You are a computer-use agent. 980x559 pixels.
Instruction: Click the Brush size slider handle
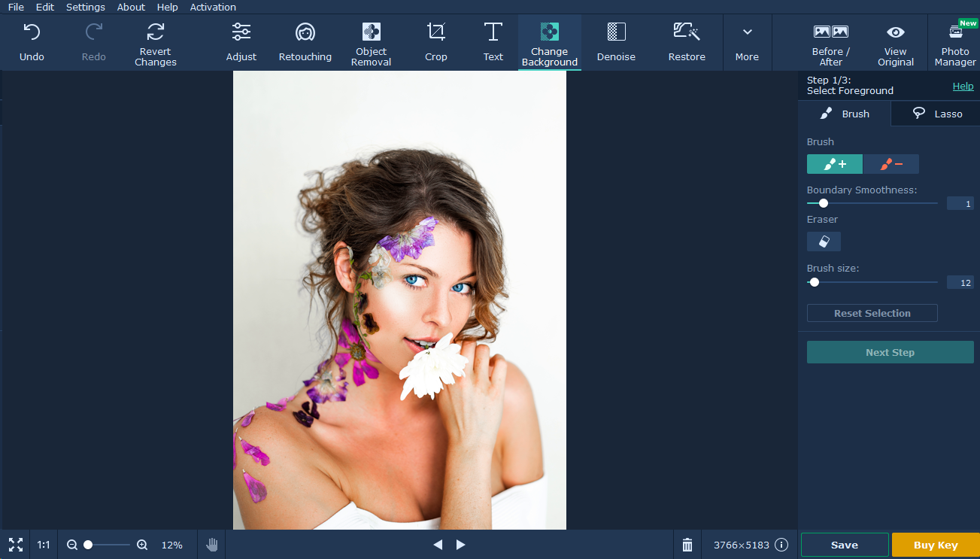tap(815, 283)
